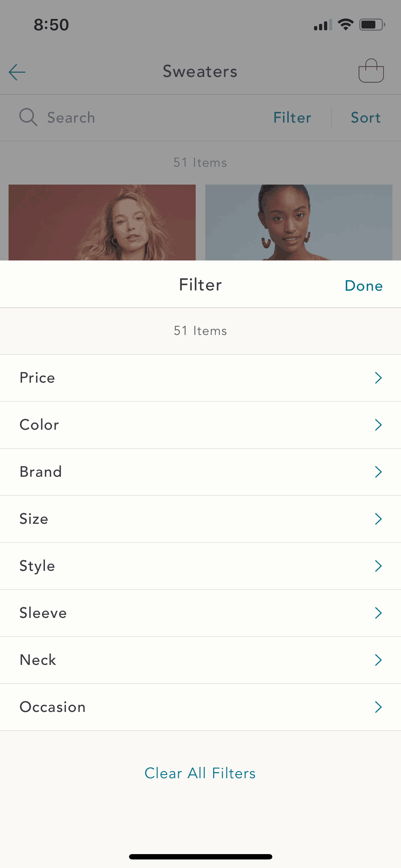Screen dimensions: 401x868
Task: Click the search magnifier icon
Action: [x=28, y=117]
